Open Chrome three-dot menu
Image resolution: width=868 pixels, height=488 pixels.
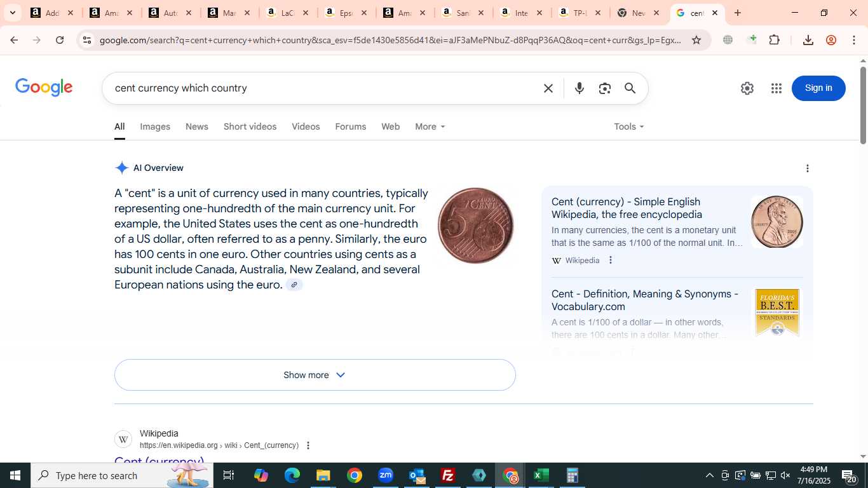point(853,40)
